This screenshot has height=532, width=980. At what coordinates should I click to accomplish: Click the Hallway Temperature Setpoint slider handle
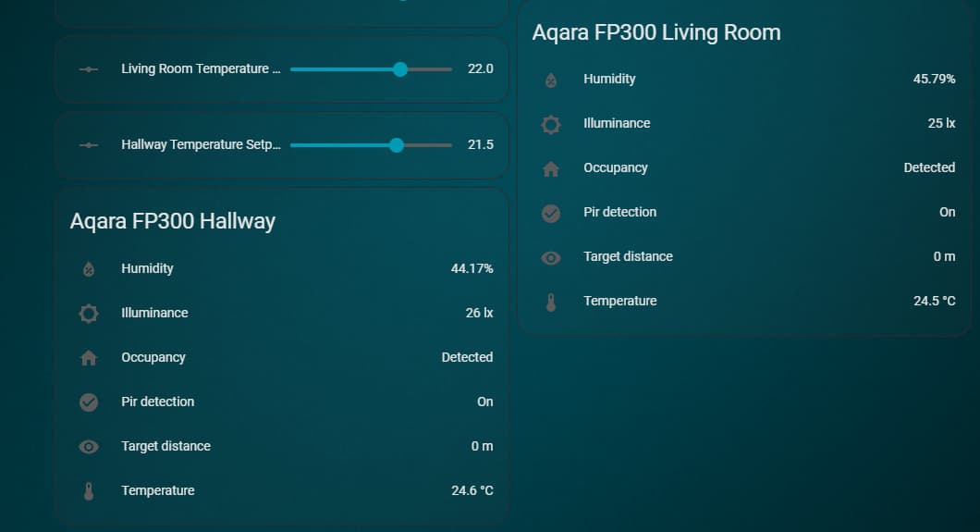pos(397,145)
